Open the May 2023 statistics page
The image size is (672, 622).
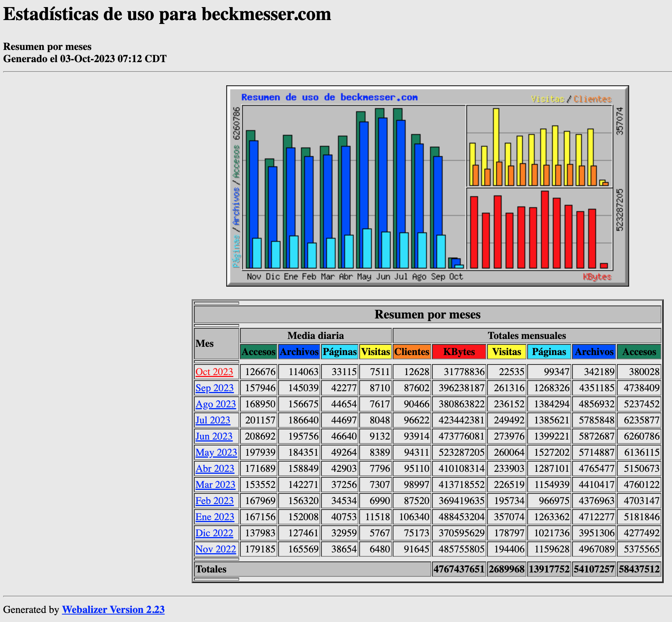point(216,452)
